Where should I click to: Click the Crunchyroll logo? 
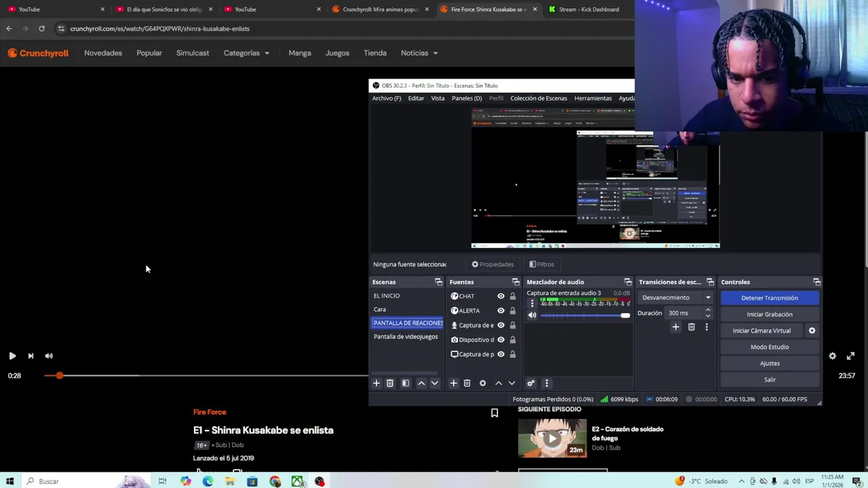tap(38, 53)
